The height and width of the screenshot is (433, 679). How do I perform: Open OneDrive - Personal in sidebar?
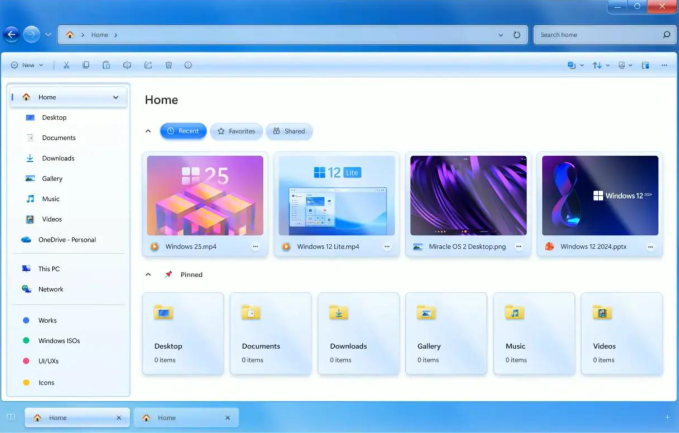click(69, 239)
